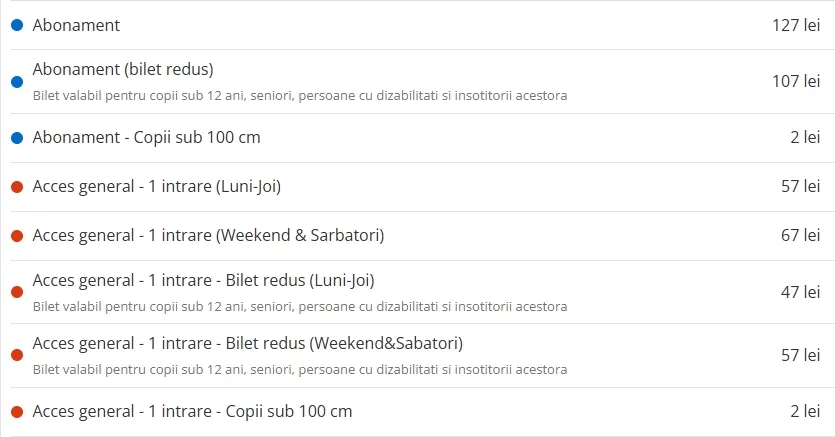The height and width of the screenshot is (437, 835).
Task: Click red dot for Acces general (Luni-Joi)
Action: click(x=17, y=187)
